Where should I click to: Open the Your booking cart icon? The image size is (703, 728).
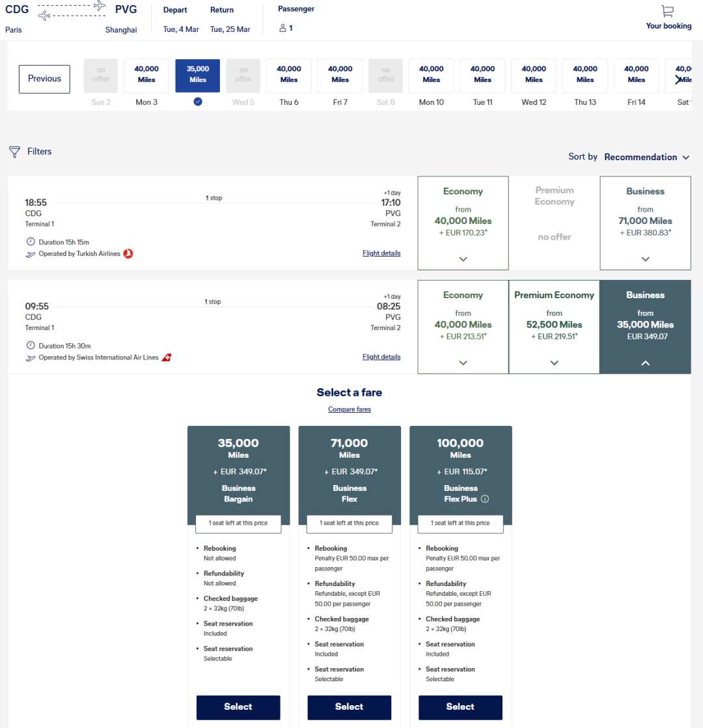pos(668,12)
